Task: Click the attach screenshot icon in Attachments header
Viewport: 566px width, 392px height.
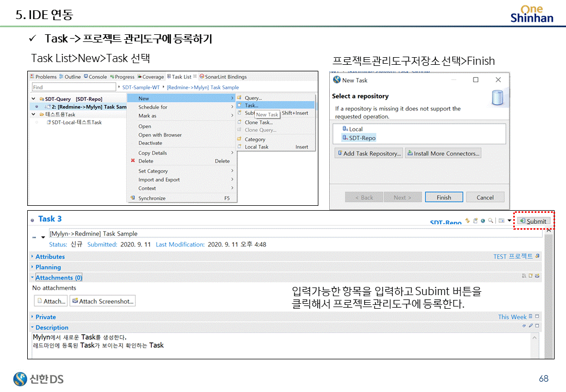Action: tap(537, 276)
